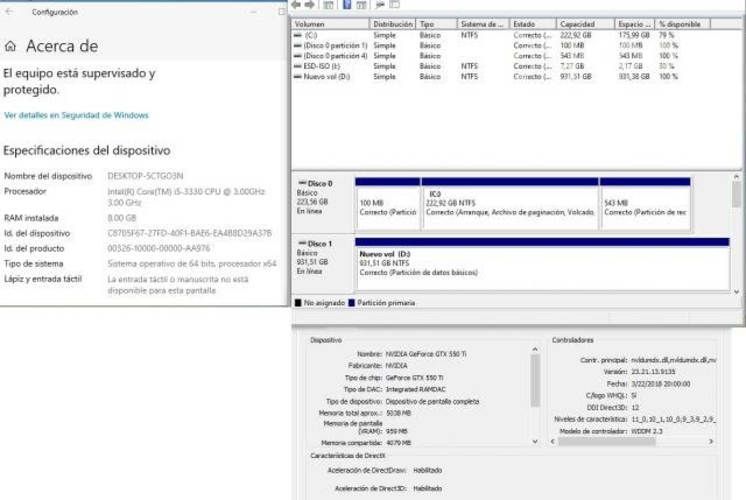Click disk graphic pane scrollbar down arrow
The height and width of the screenshot is (500, 746).
click(x=736, y=292)
